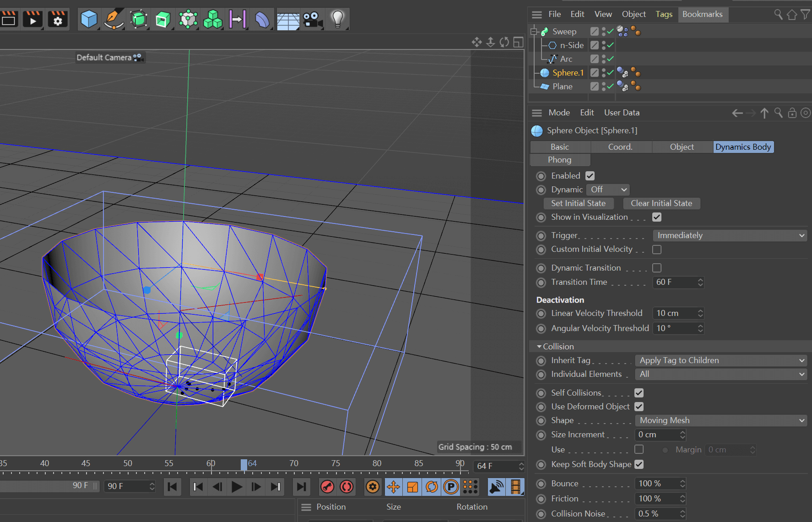Image resolution: width=812 pixels, height=522 pixels.
Task: Go to the start of animation
Action: point(173,487)
